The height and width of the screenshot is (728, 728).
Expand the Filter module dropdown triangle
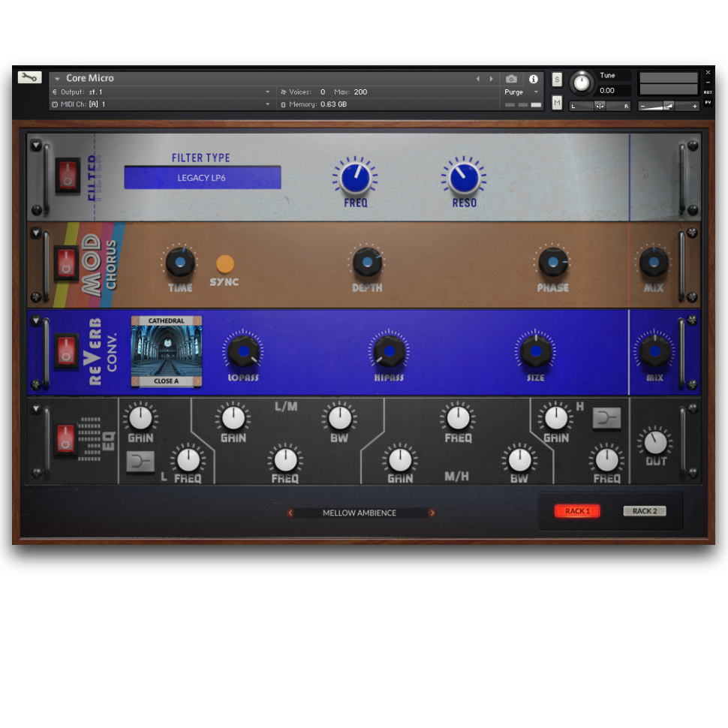[36, 146]
